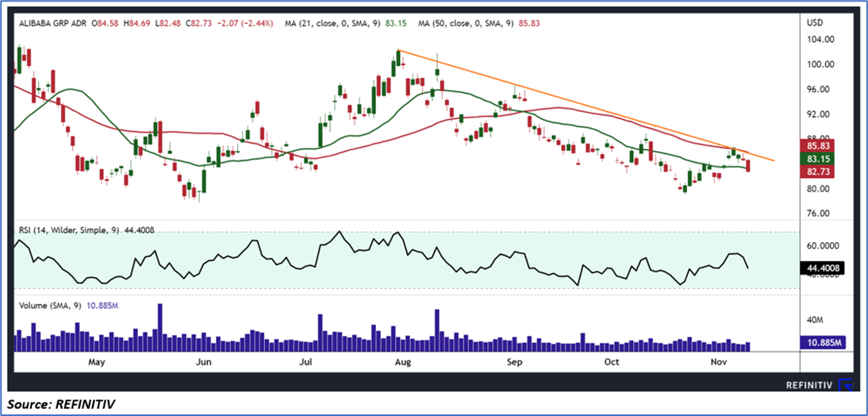
Task: Click the May label on time axis
Action: tap(96, 363)
